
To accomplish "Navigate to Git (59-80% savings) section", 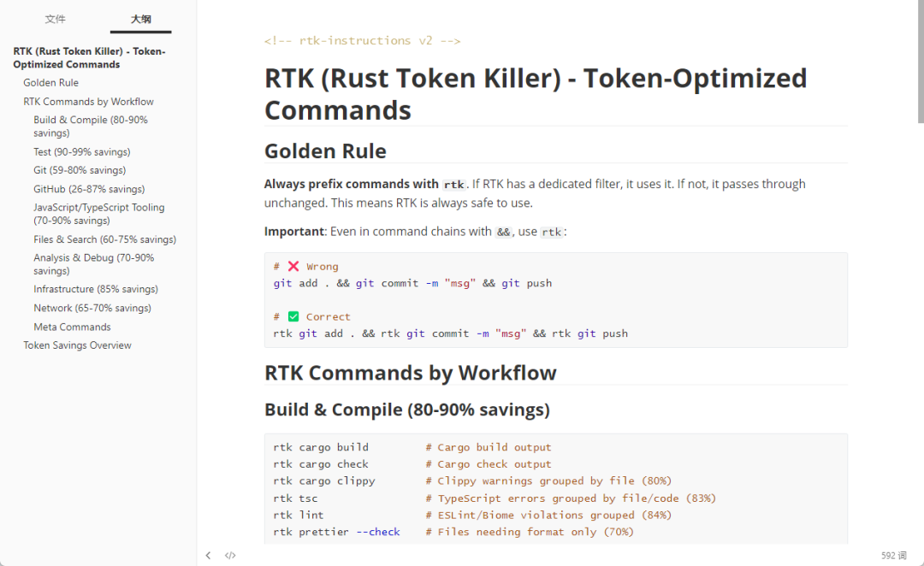I will 80,170.
